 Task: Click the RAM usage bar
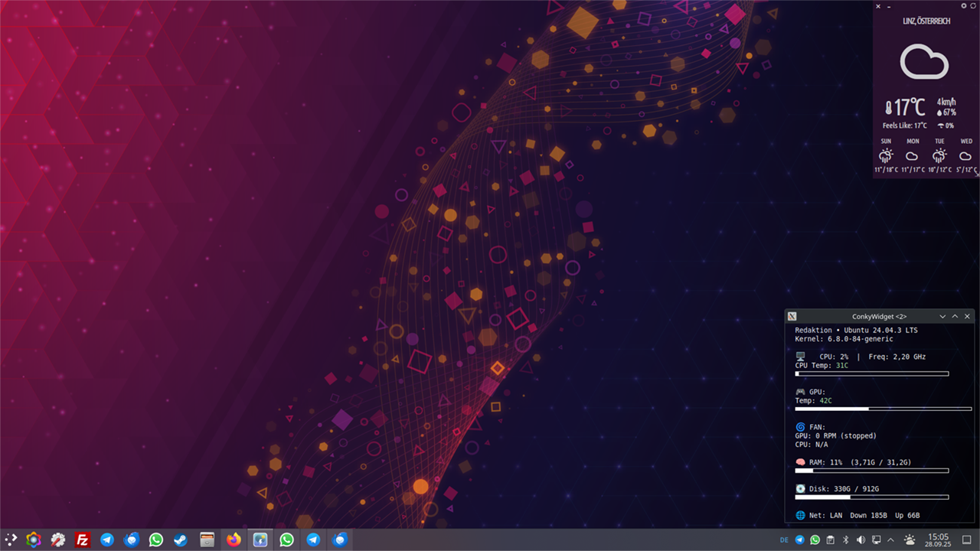(x=872, y=471)
